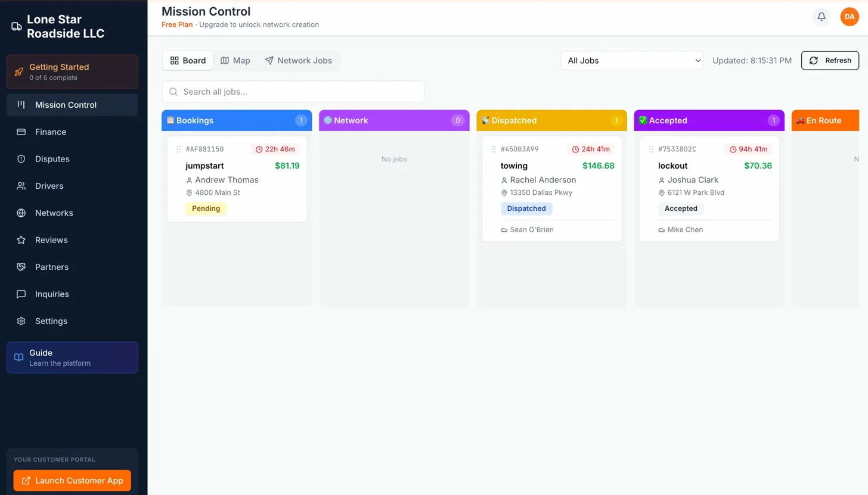Click the Drivers people icon
868x495 pixels.
(x=21, y=186)
